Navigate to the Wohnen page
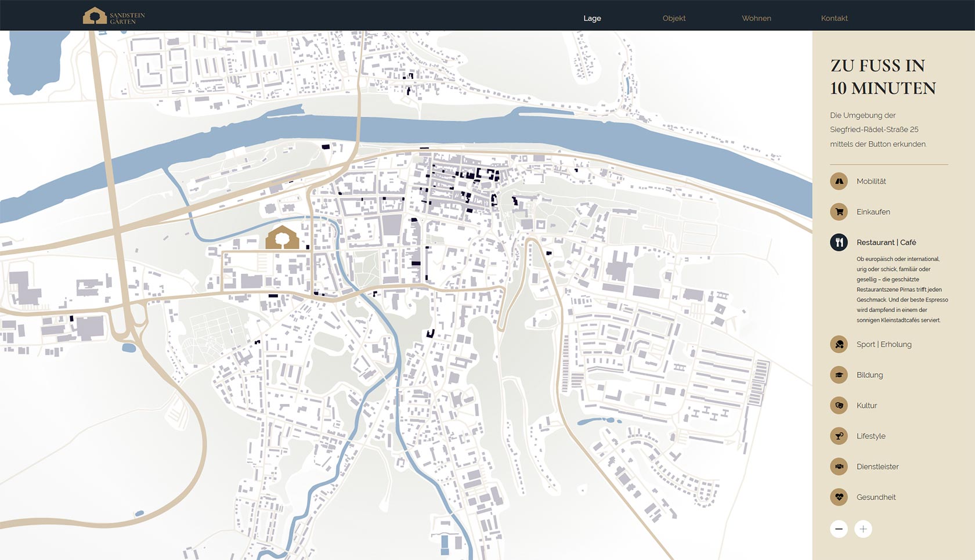This screenshot has height=560, width=975. pyautogui.click(x=756, y=19)
